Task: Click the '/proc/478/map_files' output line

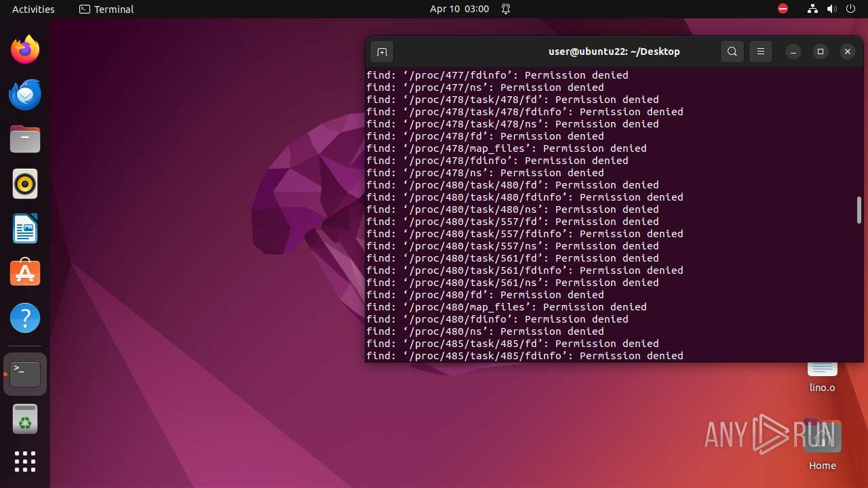Action: click(x=507, y=148)
